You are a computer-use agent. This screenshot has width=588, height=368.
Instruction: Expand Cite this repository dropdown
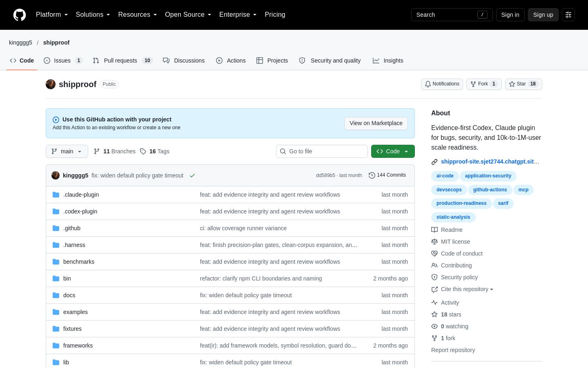467,289
